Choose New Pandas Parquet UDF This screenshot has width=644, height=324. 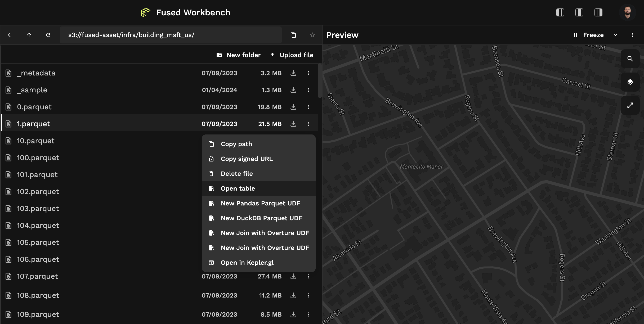pos(259,203)
